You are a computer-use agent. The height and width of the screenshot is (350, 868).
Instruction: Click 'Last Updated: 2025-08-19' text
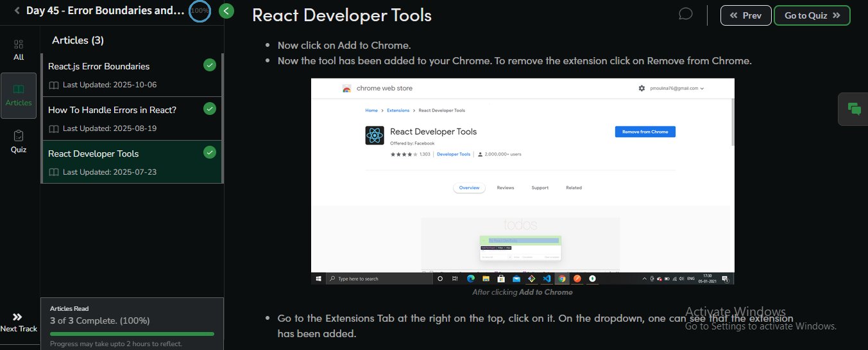pos(110,128)
